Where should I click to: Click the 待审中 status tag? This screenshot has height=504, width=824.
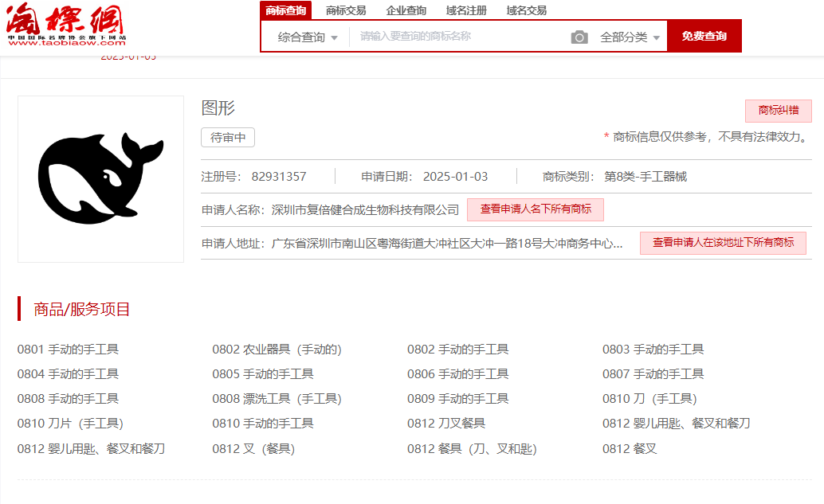coord(228,138)
